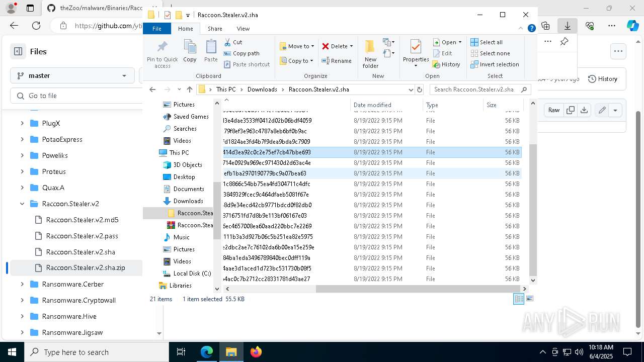Click This PC in address breadcrumb
The width and height of the screenshot is (644, 362).
click(226, 89)
